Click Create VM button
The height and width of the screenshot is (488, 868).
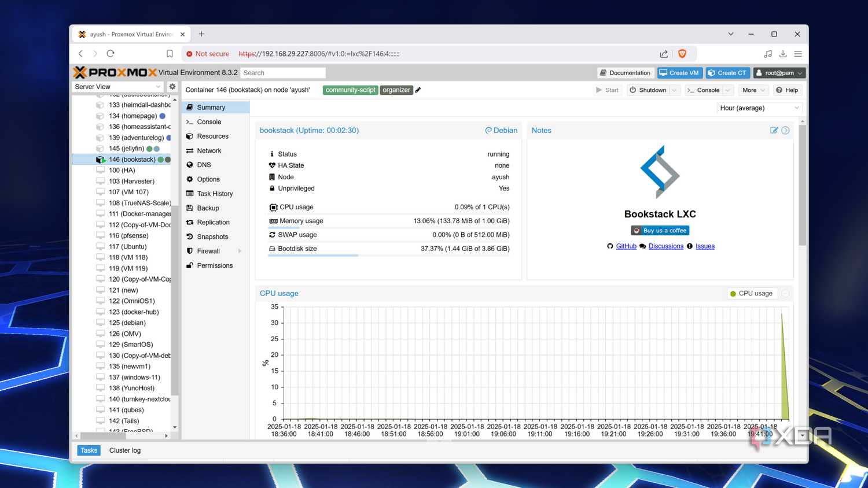coord(679,73)
